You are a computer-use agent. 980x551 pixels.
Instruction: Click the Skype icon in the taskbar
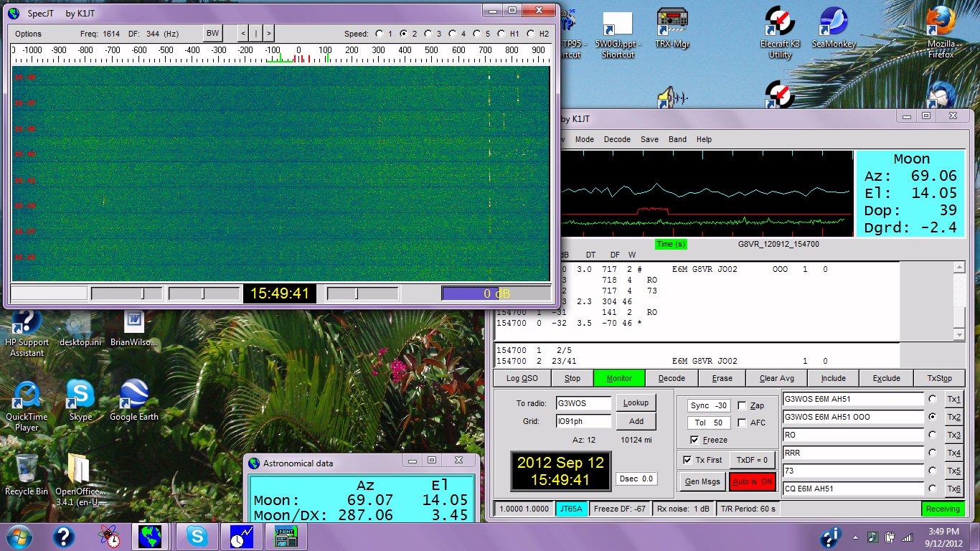196,537
